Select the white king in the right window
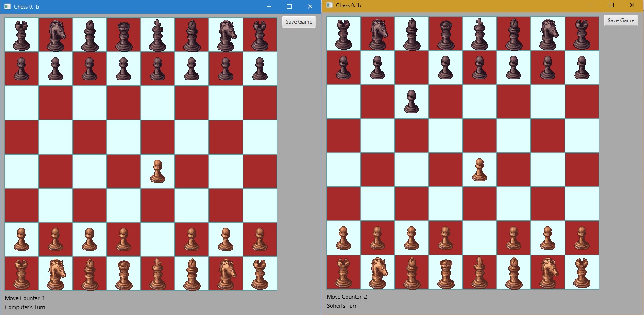 [480, 273]
